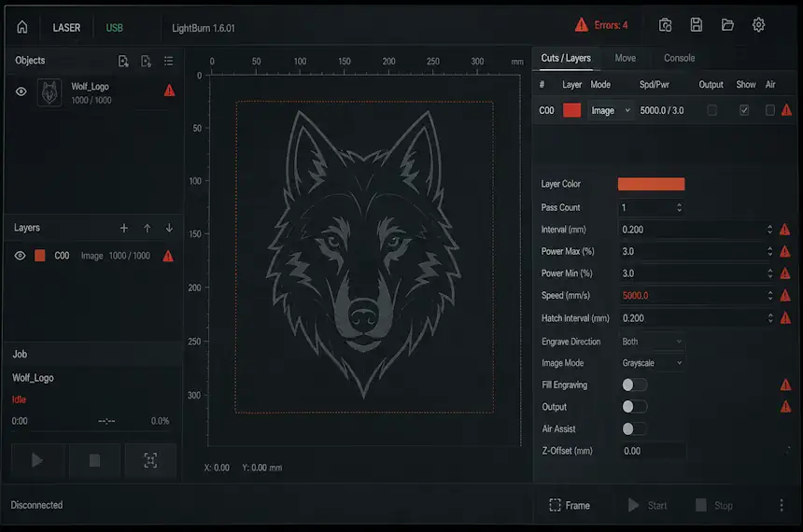
Task: View warning icon on Wolf_Logo object
Action: click(170, 91)
